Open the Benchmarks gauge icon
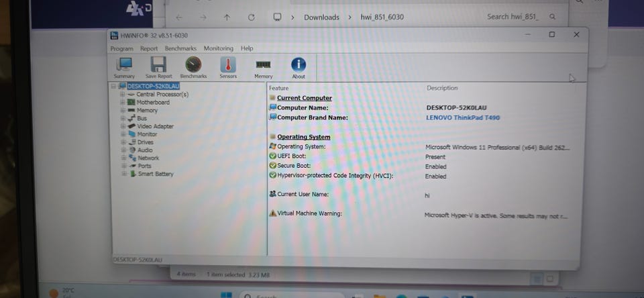This screenshot has width=644, height=298. (x=193, y=68)
